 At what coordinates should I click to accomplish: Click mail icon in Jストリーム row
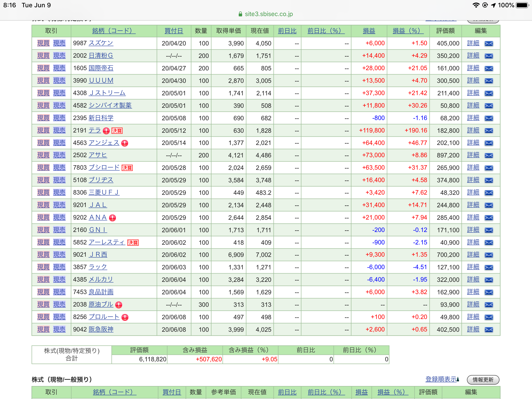pos(489,93)
